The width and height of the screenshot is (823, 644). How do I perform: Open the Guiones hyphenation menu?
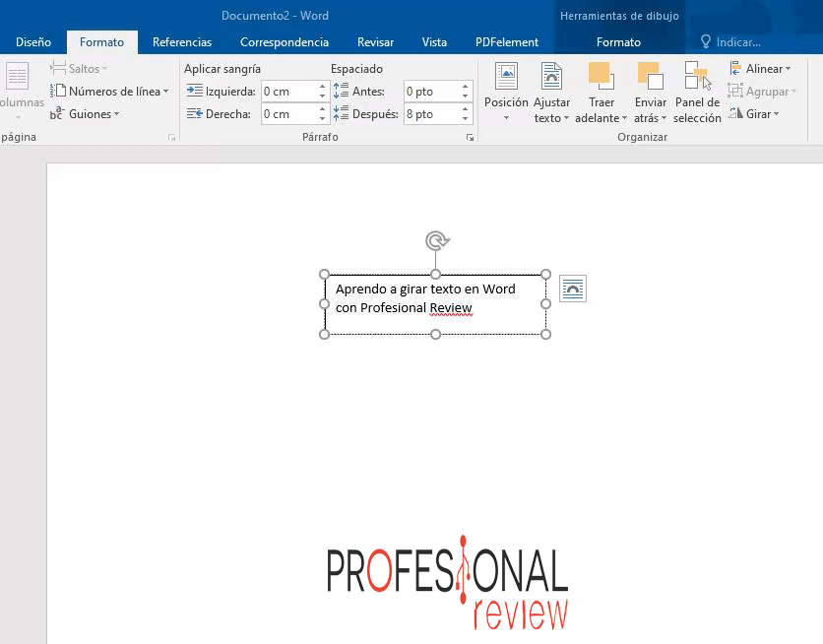coord(85,114)
